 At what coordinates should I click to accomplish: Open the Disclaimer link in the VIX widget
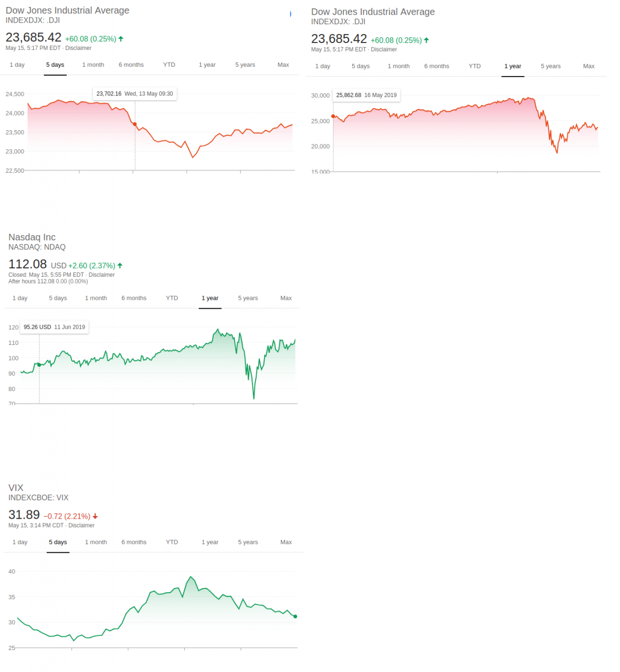coord(81,526)
